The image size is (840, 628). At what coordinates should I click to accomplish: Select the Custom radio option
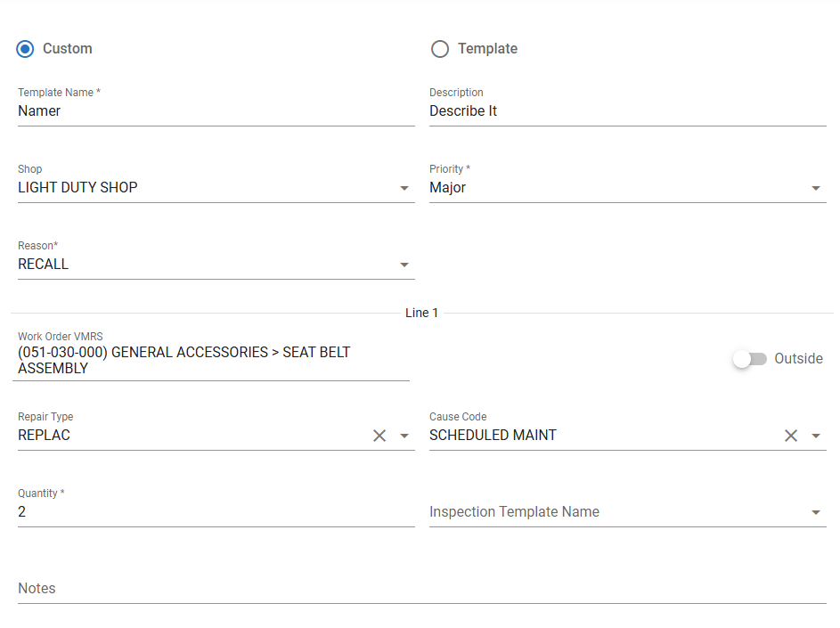pos(26,49)
